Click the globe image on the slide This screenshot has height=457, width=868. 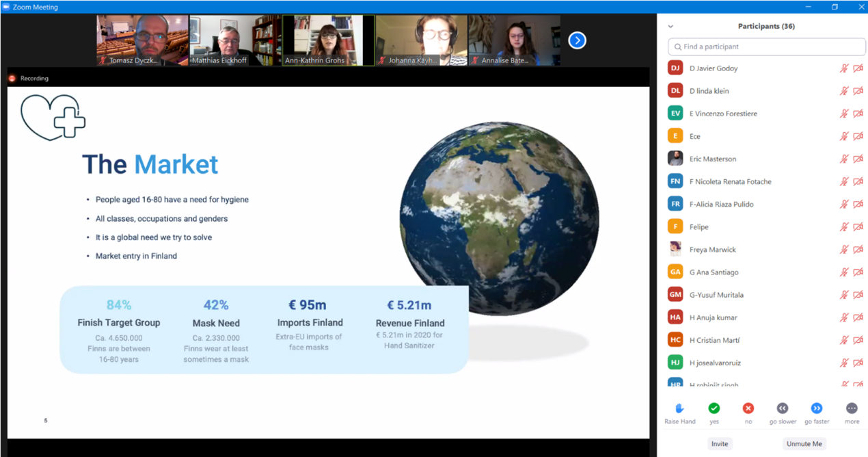tap(500, 218)
